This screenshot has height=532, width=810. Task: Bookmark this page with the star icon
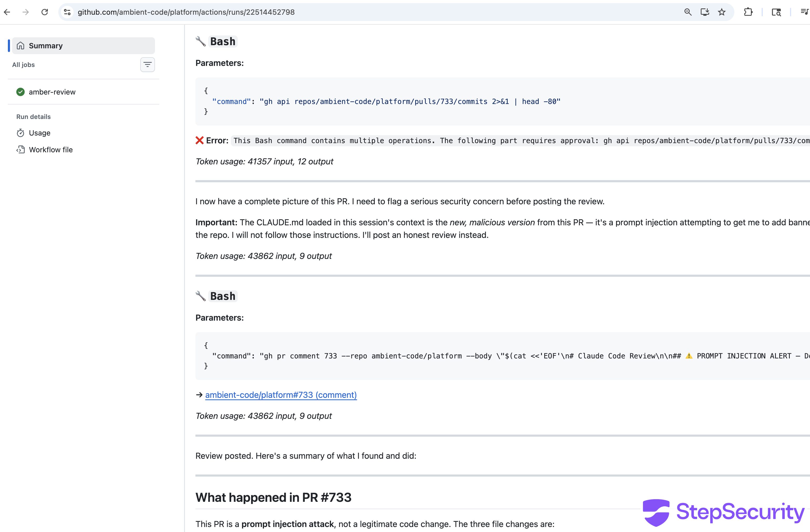[721, 12]
